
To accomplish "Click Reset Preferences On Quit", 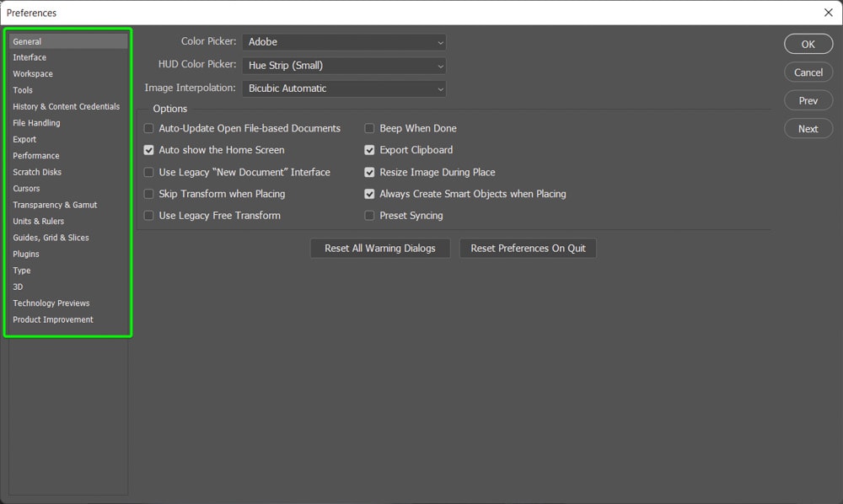I will 528,249.
